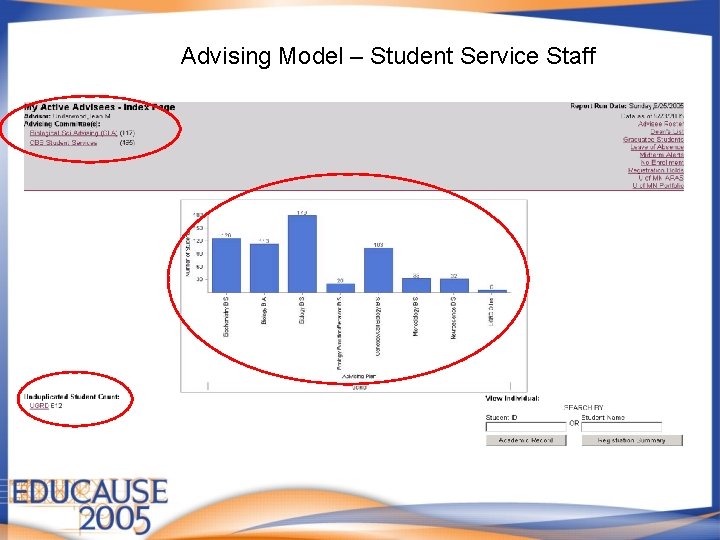The height and width of the screenshot is (540, 720).
Task: Click the 'Advising Plan' axis title
Action: point(359,376)
